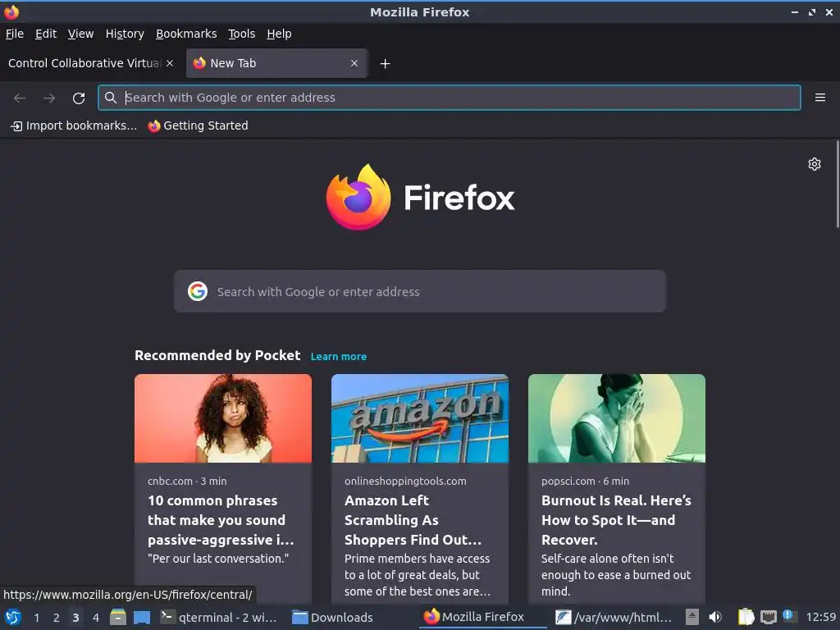Reload the current page
The width and height of the screenshot is (840, 630).
coord(79,98)
